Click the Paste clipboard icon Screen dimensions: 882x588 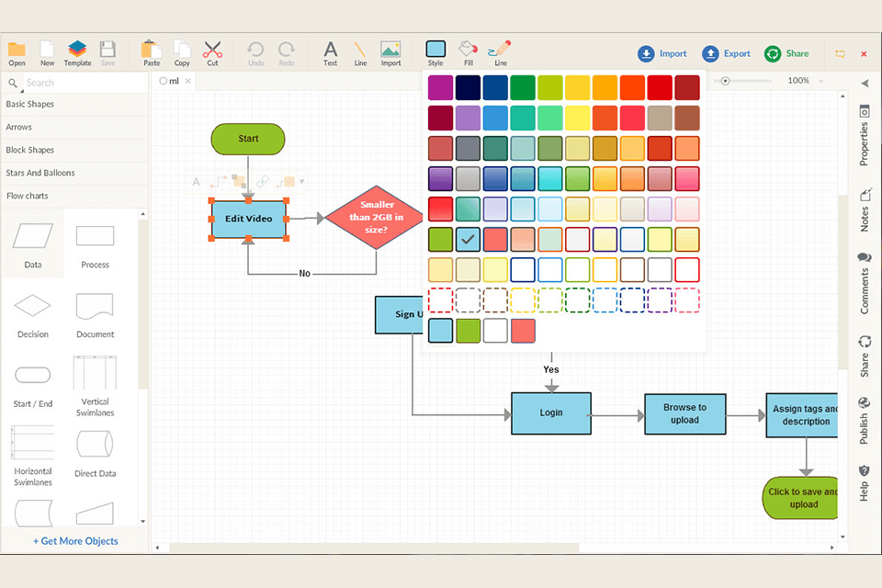pyautogui.click(x=152, y=52)
